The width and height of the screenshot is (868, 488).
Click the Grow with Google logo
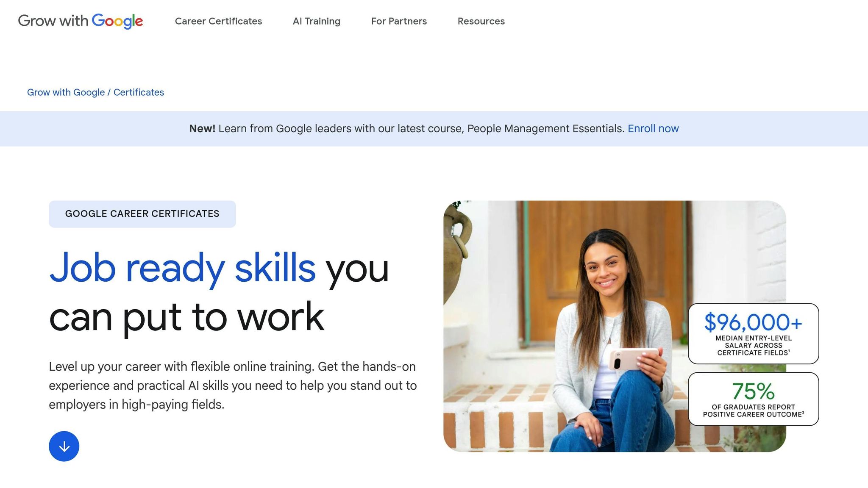coord(81,20)
